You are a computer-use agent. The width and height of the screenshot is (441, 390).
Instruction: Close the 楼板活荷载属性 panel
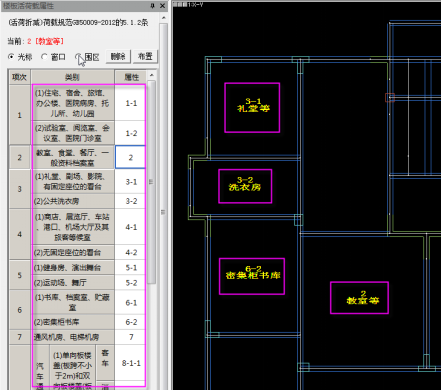163,6
